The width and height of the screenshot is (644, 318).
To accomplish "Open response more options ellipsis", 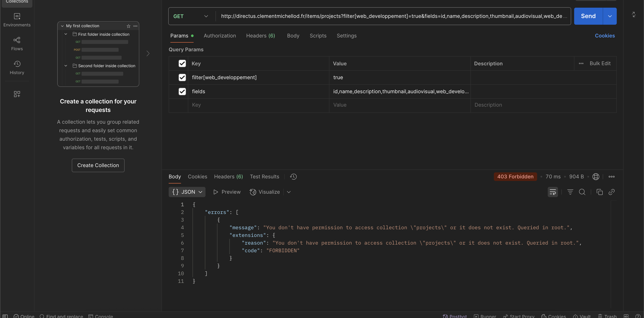I will [611, 177].
